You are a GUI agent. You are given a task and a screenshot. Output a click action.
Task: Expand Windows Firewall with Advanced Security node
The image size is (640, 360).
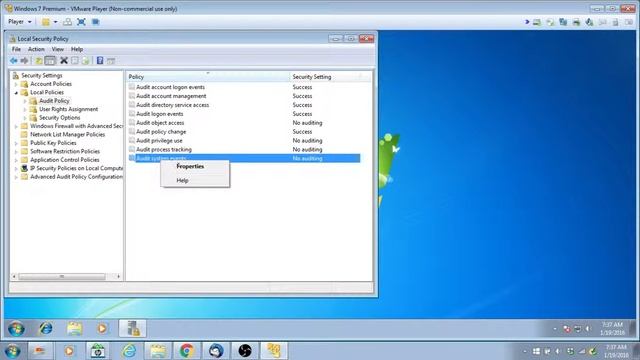[x=16, y=127]
